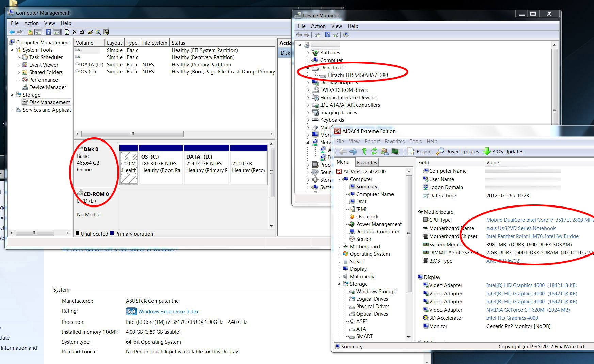Expand Operating System node in AIDA64
Image resolution: width=594 pixels, height=364 pixels.
(339, 254)
